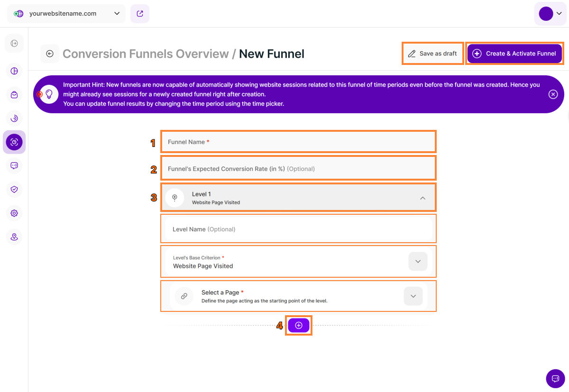Open the shopping bag sidebar icon
569x392 pixels.
[x=14, y=95]
